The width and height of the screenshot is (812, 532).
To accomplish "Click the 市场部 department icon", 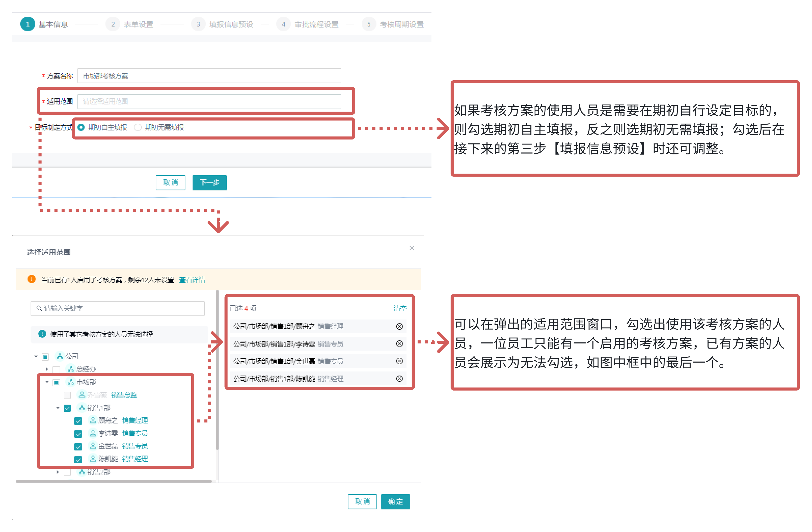I will [71, 382].
